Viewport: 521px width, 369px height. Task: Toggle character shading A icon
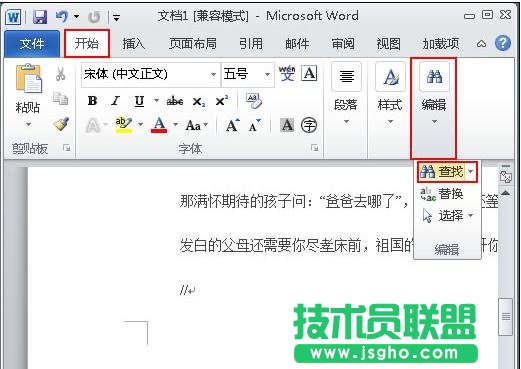coord(287,125)
